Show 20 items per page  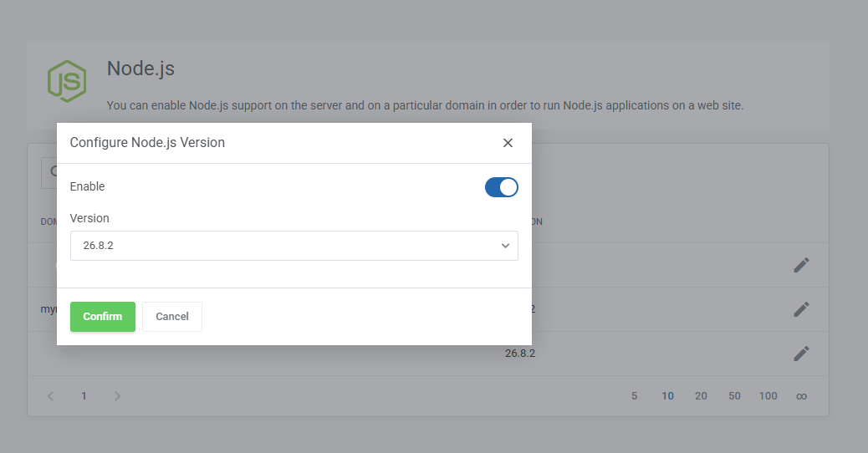(701, 396)
